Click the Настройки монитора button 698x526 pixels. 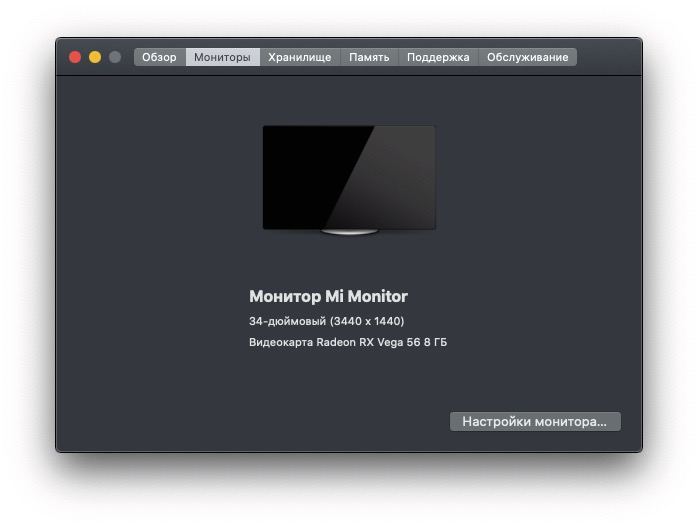point(535,421)
